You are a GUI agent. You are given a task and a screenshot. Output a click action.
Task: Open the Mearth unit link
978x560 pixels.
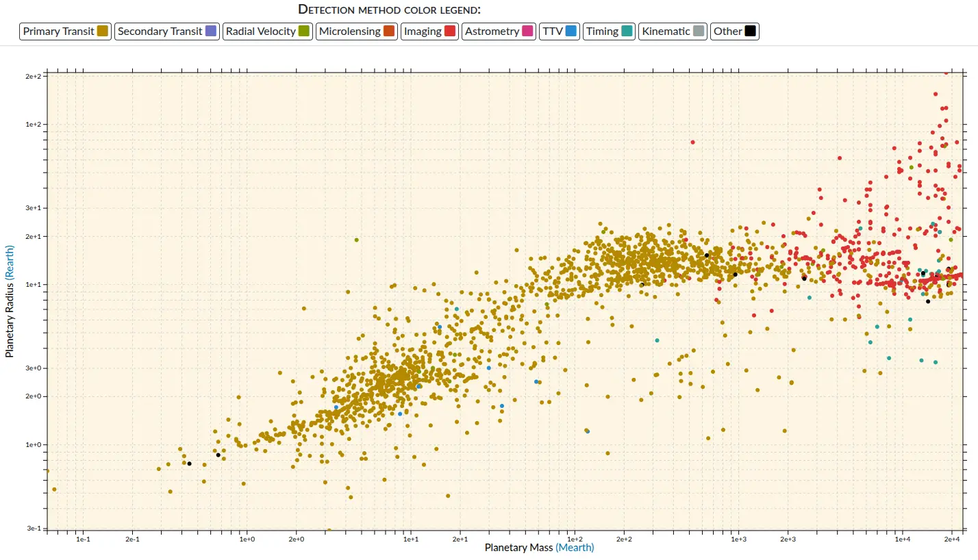pyautogui.click(x=575, y=548)
